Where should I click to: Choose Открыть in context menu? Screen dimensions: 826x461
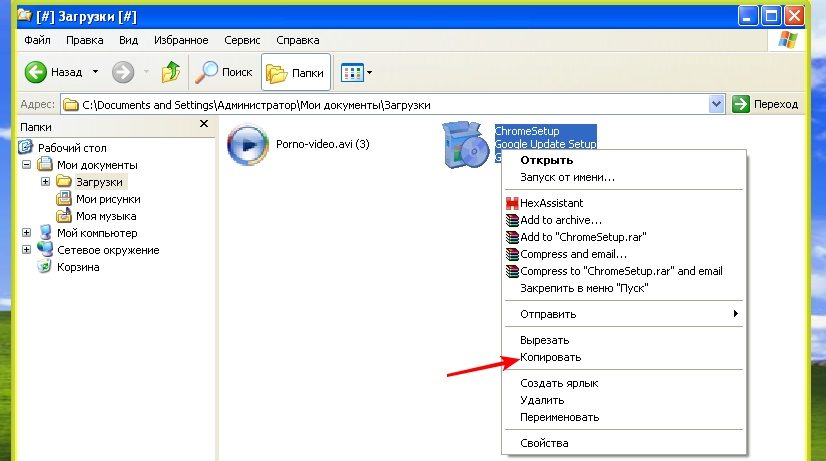click(x=624, y=160)
